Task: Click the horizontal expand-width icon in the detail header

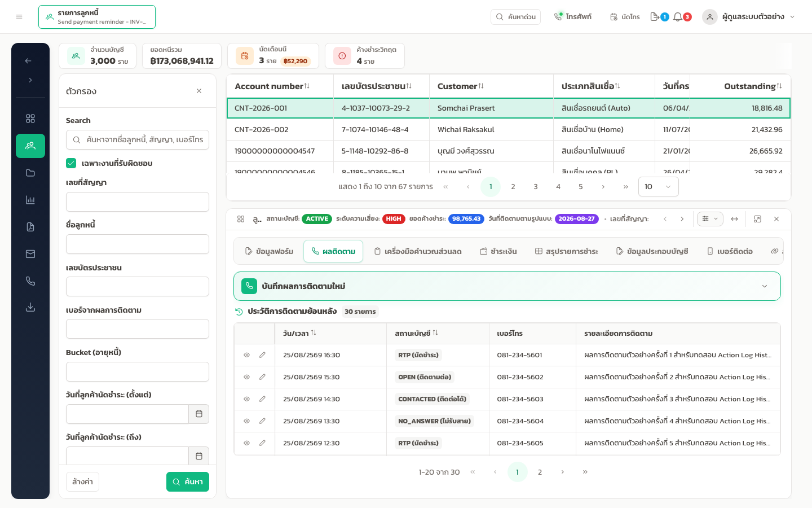Action: click(x=734, y=219)
